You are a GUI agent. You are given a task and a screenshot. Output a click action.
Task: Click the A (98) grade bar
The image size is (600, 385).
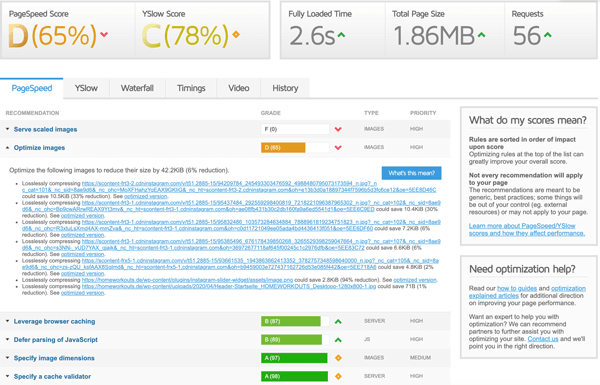click(295, 377)
